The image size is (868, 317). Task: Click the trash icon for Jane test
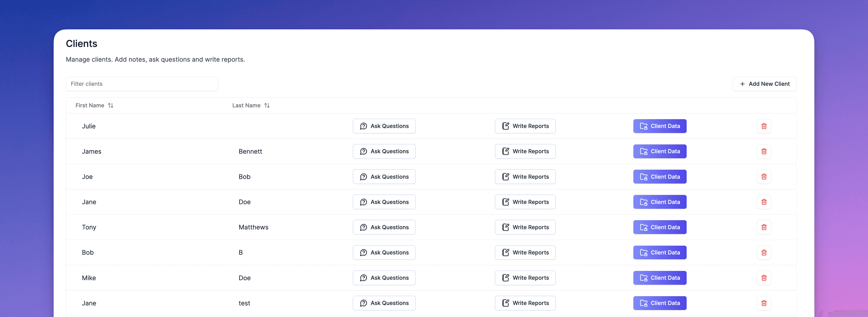[x=764, y=303]
